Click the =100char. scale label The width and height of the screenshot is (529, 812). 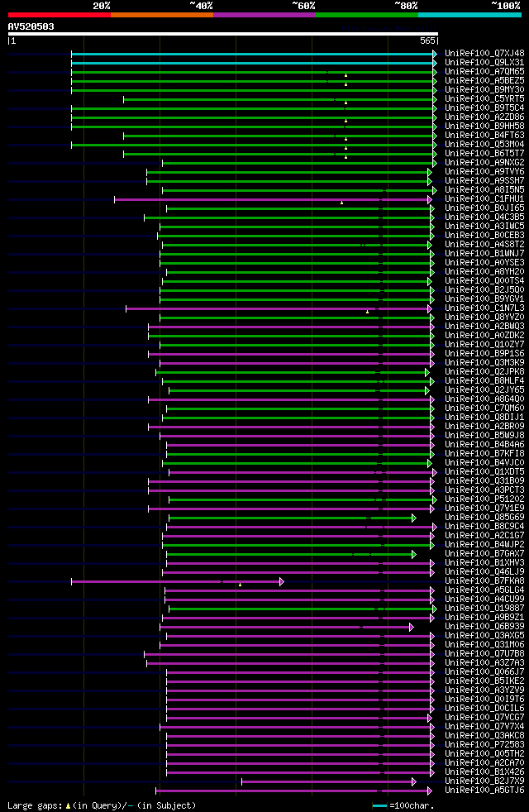[412, 805]
